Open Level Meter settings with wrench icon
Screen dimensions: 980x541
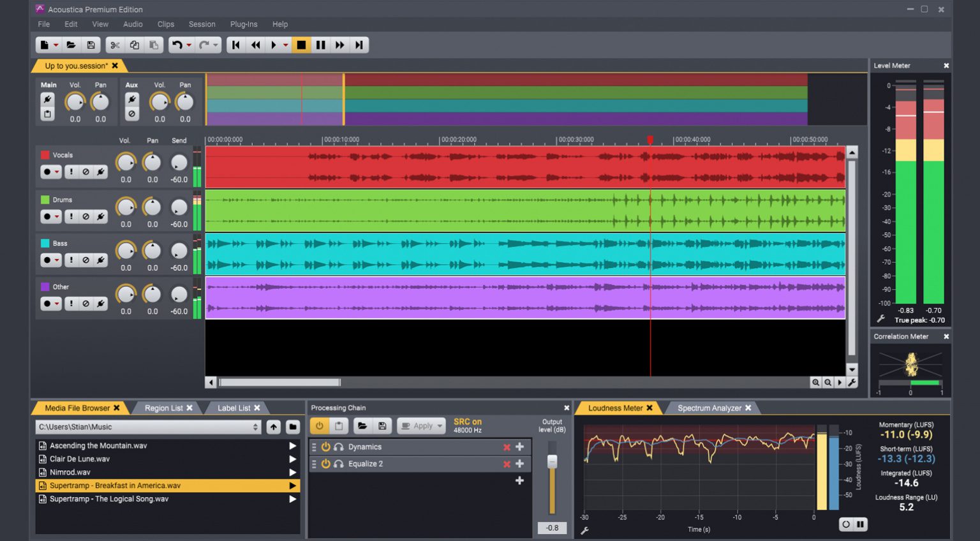[x=881, y=318]
